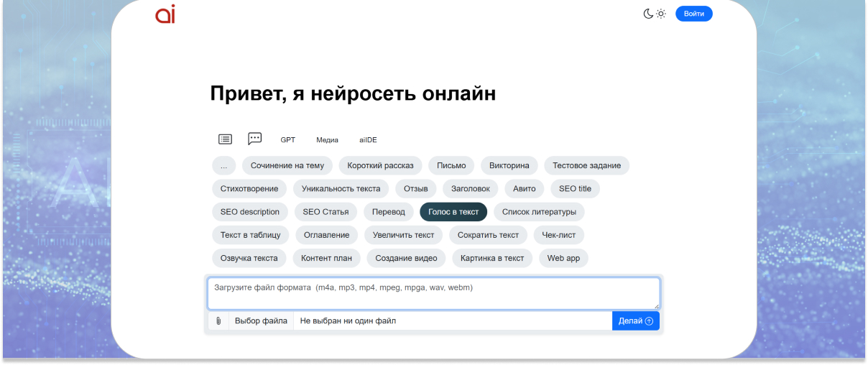868x365 pixels.
Task: Click the Не выбран ни один файл field
Action: [x=453, y=321]
